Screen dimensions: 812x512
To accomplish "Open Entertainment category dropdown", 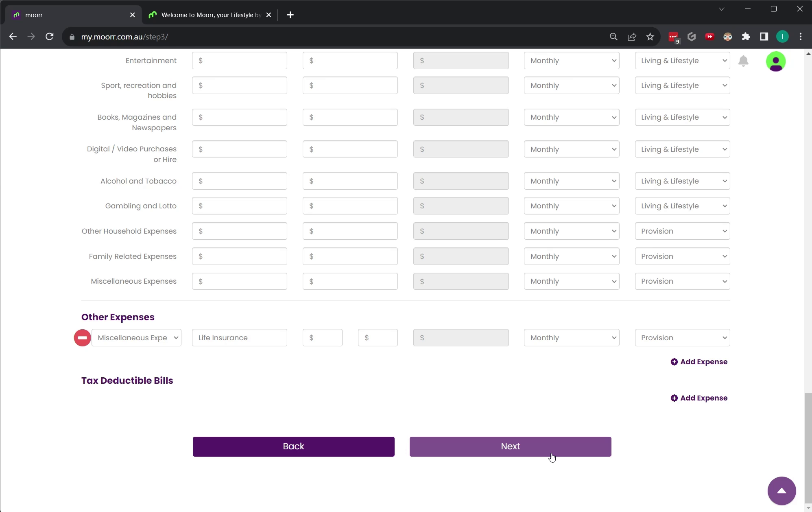I will click(x=682, y=61).
